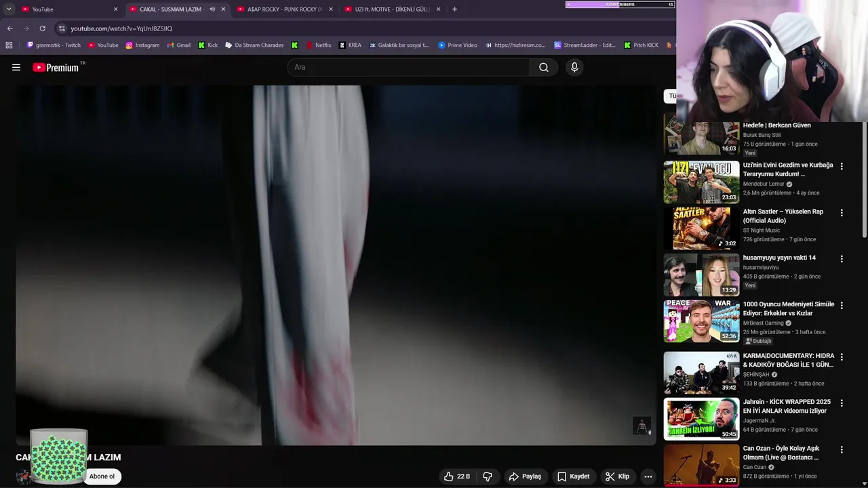Screen dimensions: 868x488
Task: Mute the CAKAL tab via speaker icon
Action: pos(212,9)
